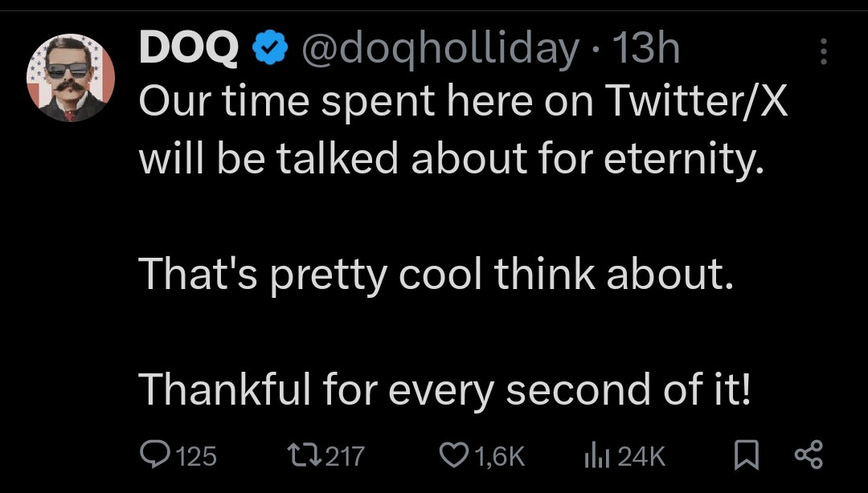Click the 24K views count

pyautogui.click(x=641, y=456)
